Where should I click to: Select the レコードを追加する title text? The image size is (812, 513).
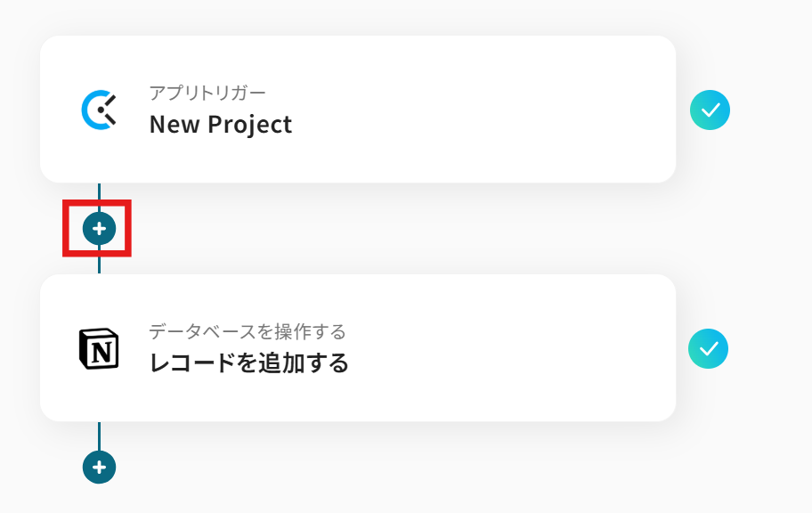pyautogui.click(x=248, y=363)
